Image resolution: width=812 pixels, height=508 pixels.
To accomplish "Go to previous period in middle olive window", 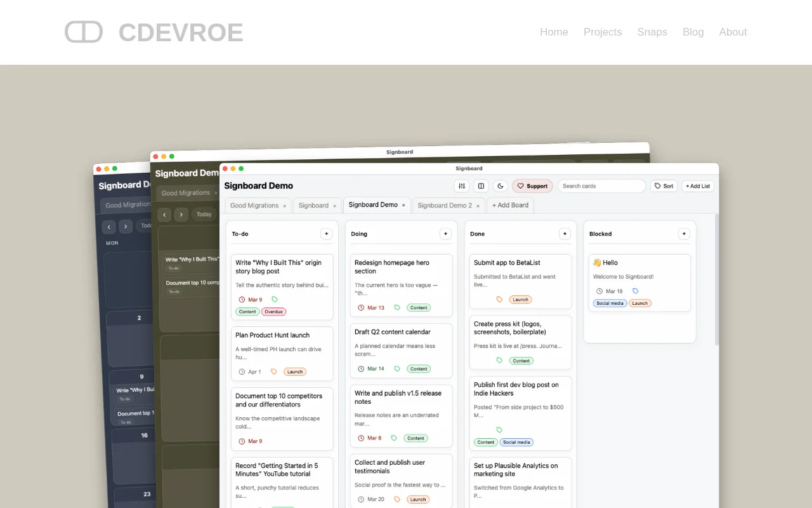I will [x=164, y=215].
